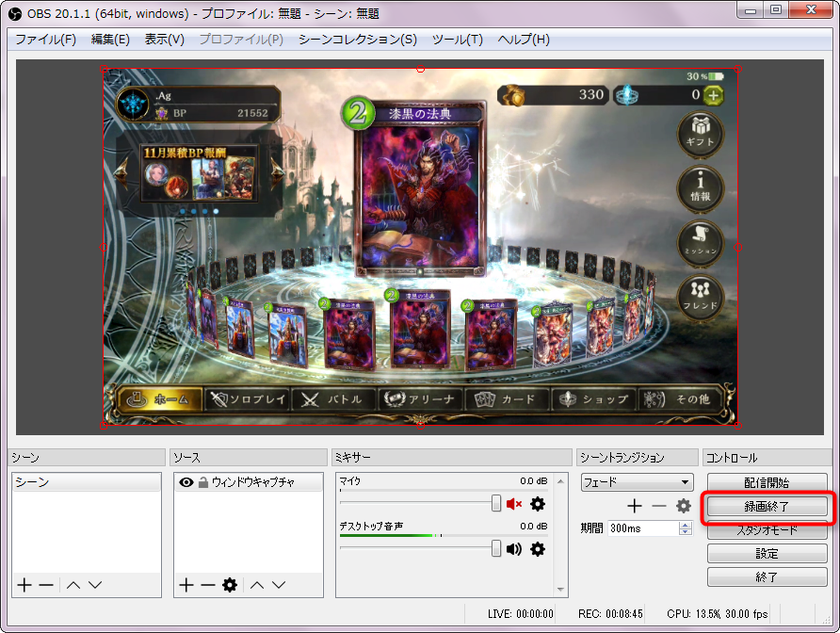The height and width of the screenshot is (633, 840).
Task: Click the ギフト gift icon in the game preview
Action: click(701, 133)
